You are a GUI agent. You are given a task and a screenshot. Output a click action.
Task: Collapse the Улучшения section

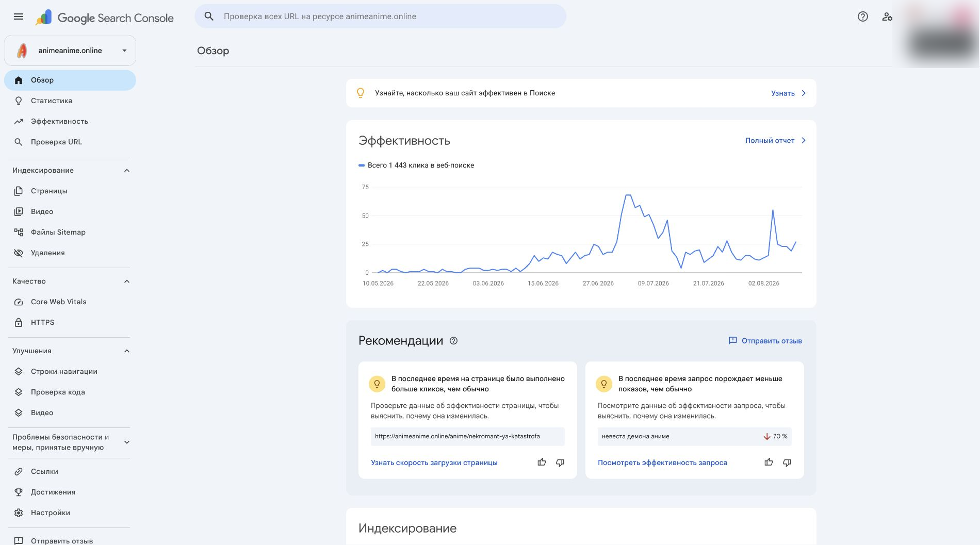127,351
